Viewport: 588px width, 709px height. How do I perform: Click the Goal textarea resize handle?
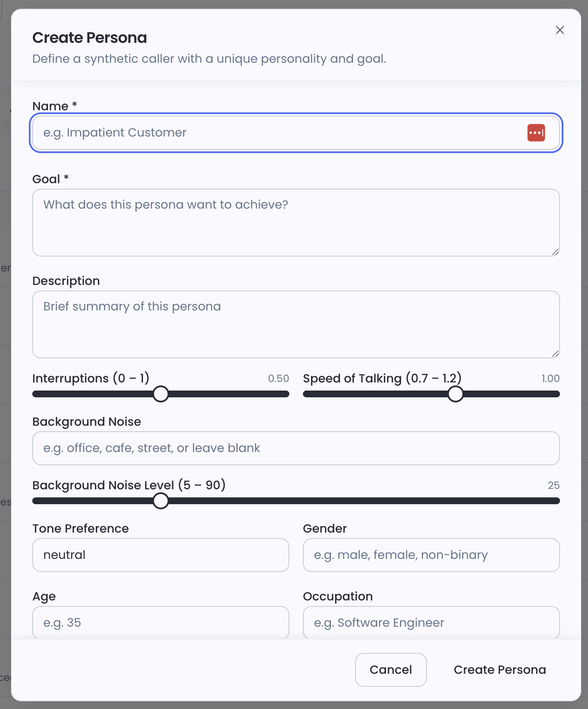(556, 251)
